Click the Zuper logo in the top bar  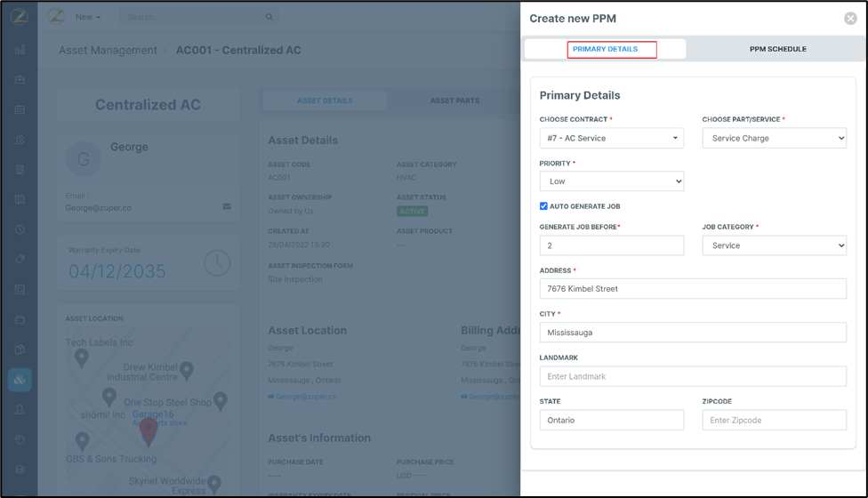(55, 17)
